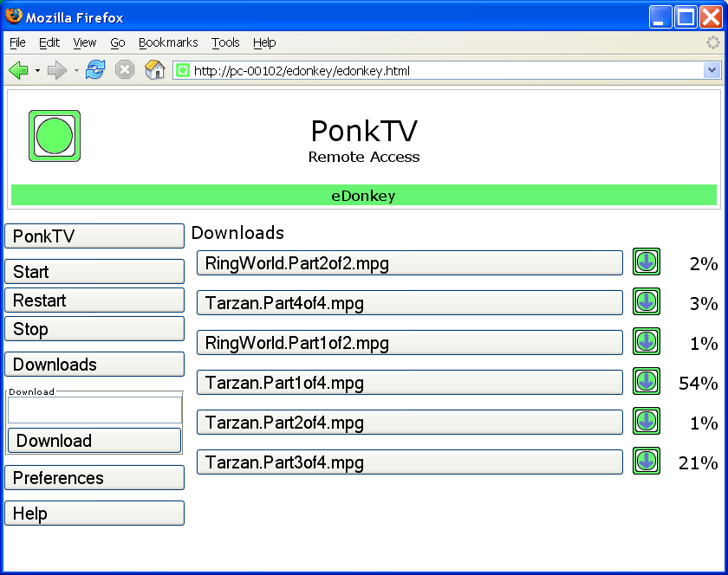Click the Download text input field

(94, 410)
